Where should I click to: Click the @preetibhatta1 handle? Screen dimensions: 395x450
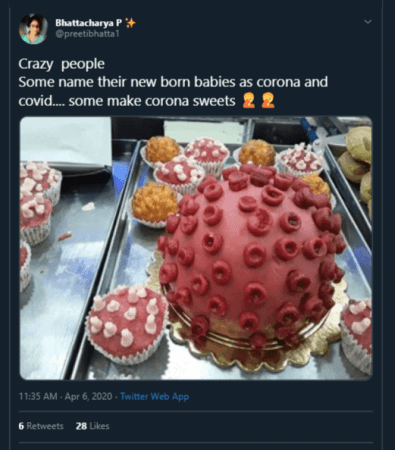click(x=87, y=34)
